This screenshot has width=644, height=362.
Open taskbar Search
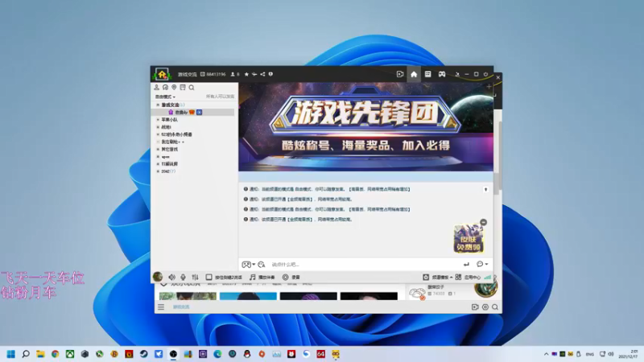point(26,354)
